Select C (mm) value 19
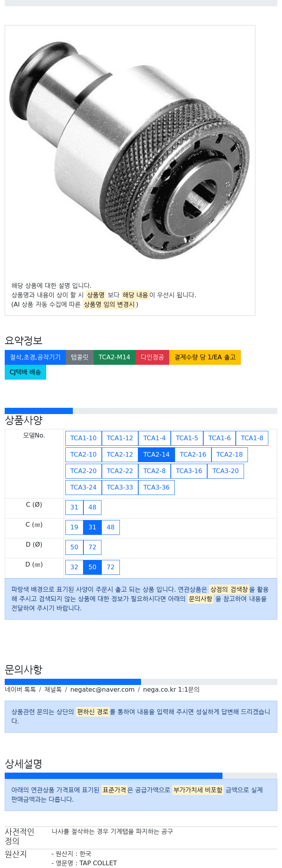The height and width of the screenshot is (868, 282). pyautogui.click(x=74, y=527)
